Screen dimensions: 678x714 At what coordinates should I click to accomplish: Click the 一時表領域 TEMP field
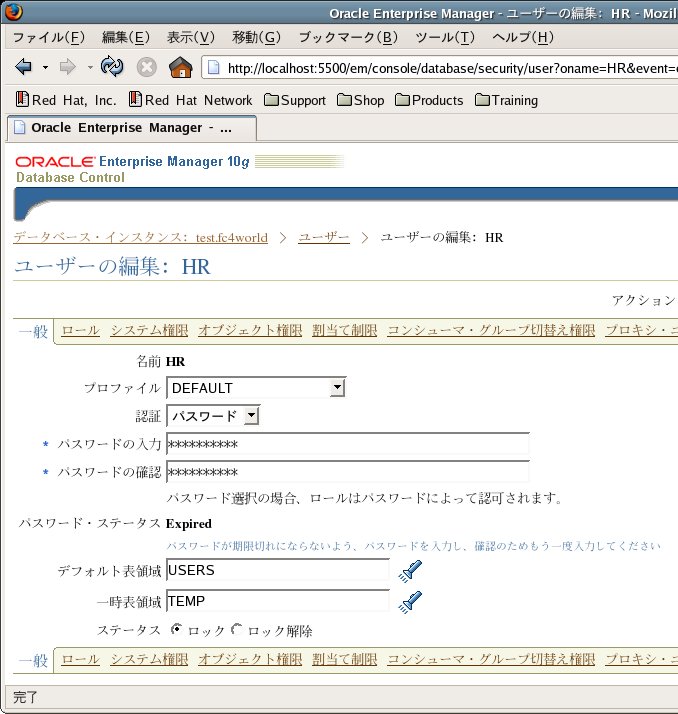point(278,601)
